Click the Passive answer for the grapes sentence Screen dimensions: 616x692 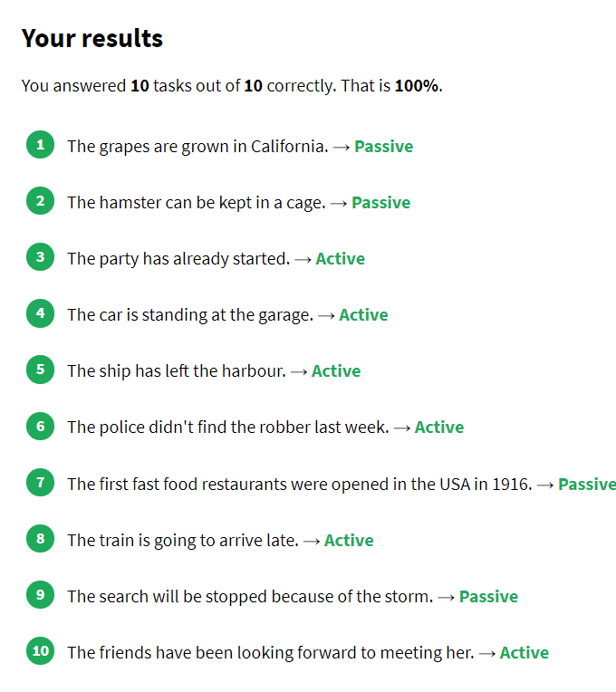pos(383,146)
